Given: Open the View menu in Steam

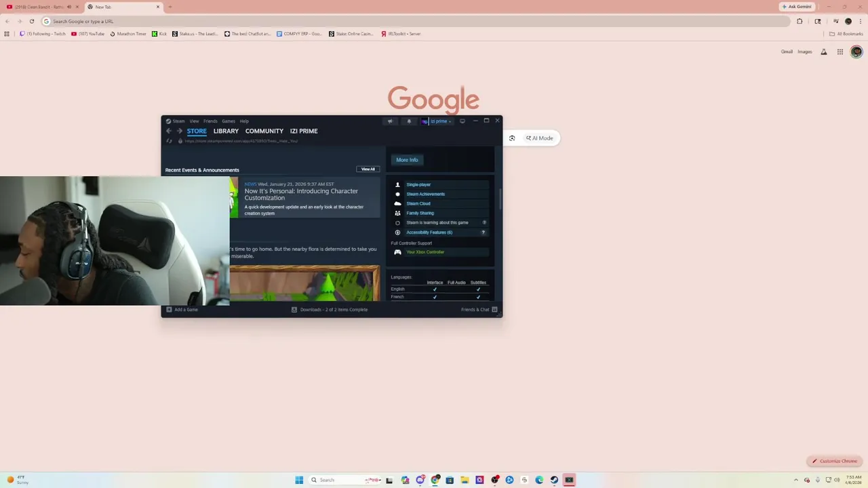Looking at the screenshot, I should click(x=194, y=121).
